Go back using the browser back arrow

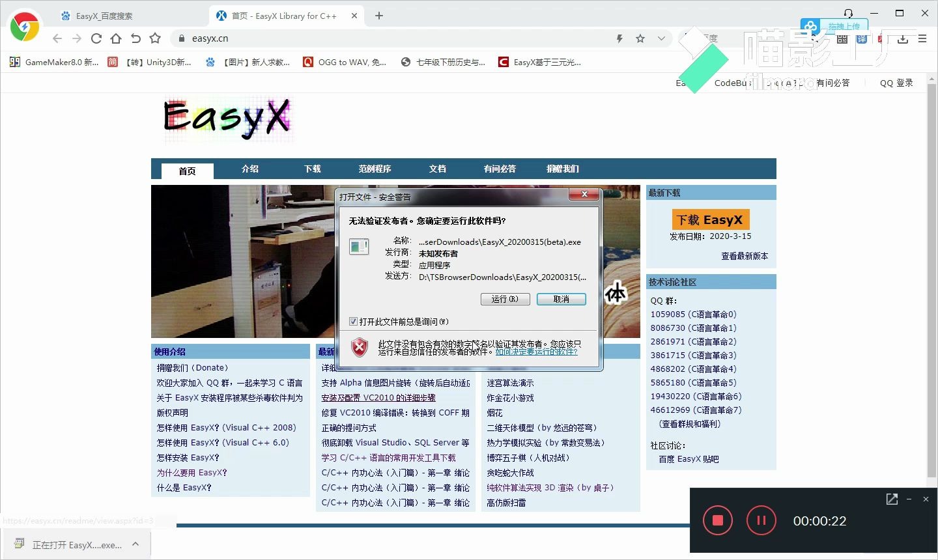tap(57, 38)
